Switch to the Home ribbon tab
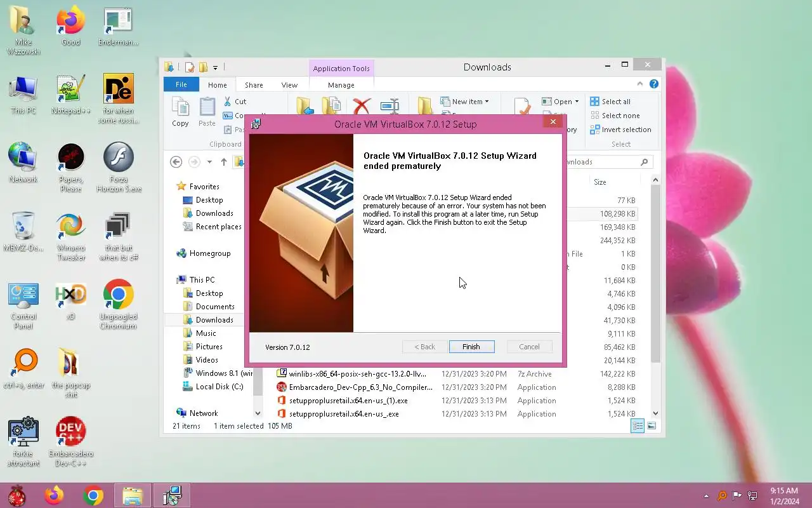The image size is (812, 508). coord(217,85)
